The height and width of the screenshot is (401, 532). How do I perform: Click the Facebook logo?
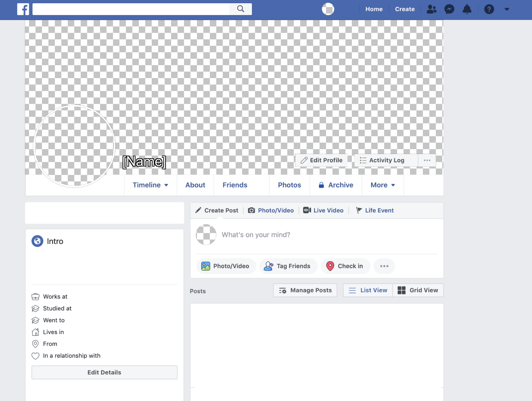(x=23, y=9)
